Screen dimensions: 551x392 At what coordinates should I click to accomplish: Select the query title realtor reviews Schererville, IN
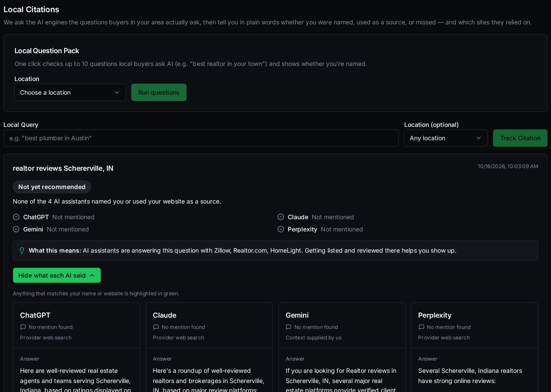[63, 168]
